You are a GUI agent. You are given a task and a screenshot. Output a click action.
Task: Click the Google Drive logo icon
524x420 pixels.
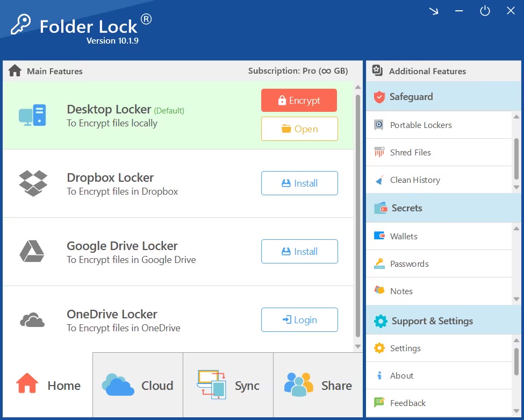point(32,252)
